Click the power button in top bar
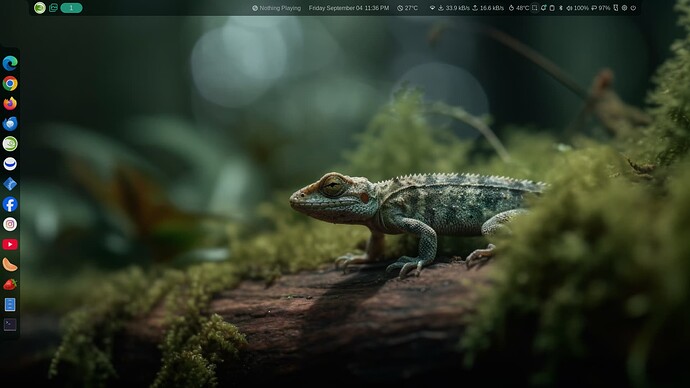This screenshot has width=690, height=388. pyautogui.click(x=633, y=8)
